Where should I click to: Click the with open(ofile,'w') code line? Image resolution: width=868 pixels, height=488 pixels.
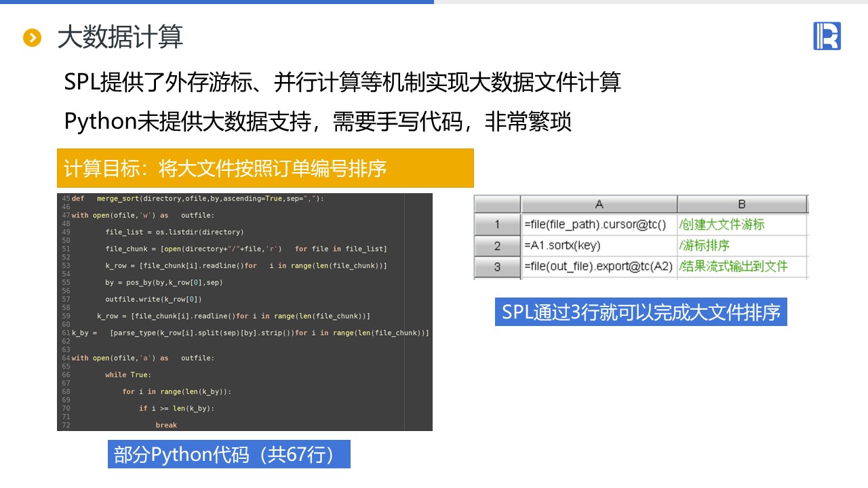(x=142, y=216)
